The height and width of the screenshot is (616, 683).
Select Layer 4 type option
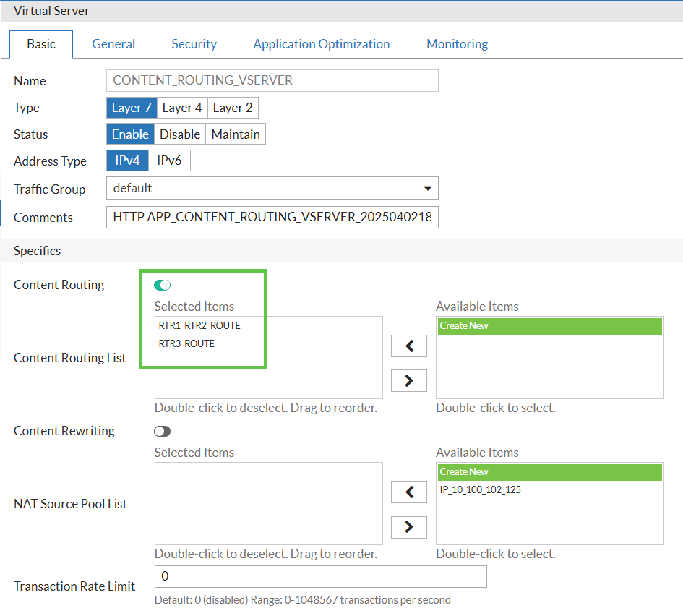point(182,108)
